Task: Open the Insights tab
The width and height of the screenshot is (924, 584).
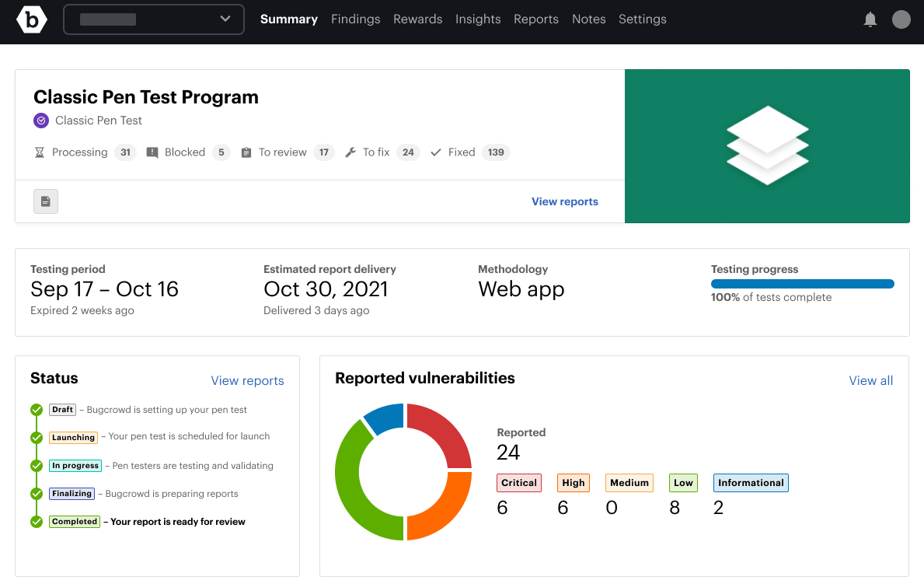Action: click(x=478, y=19)
